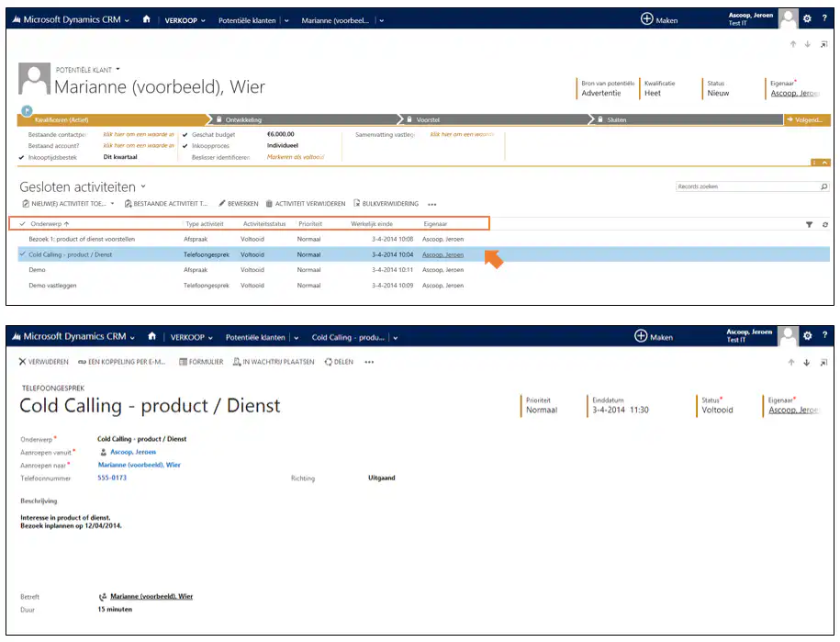Viewport: 840px width, 642px height.
Task: Click Markeren als voltooid for Beslisser identificeren
Action: tap(296, 157)
